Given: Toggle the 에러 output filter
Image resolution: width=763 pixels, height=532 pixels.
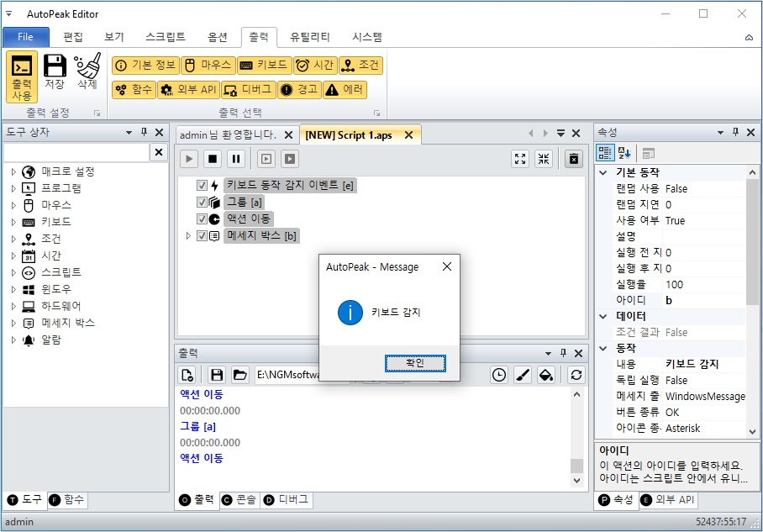Looking at the screenshot, I should point(345,90).
